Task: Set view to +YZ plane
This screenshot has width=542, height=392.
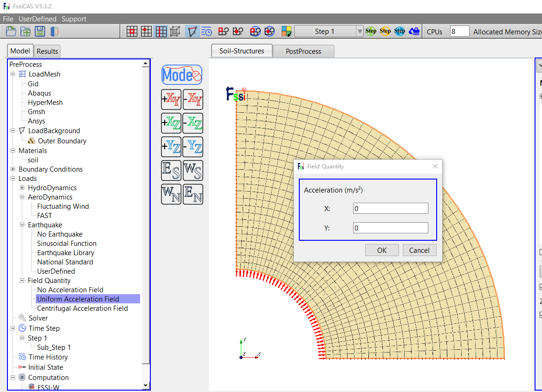Action: 171,147
